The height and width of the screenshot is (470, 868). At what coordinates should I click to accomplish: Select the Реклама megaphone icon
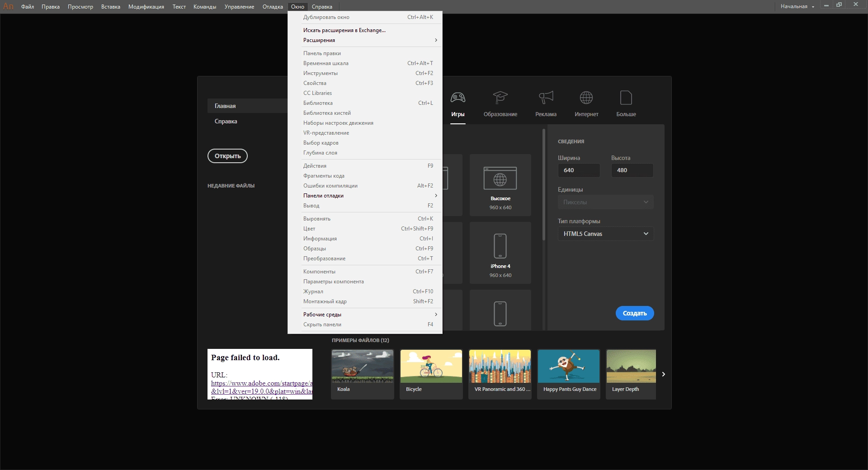pos(546,98)
